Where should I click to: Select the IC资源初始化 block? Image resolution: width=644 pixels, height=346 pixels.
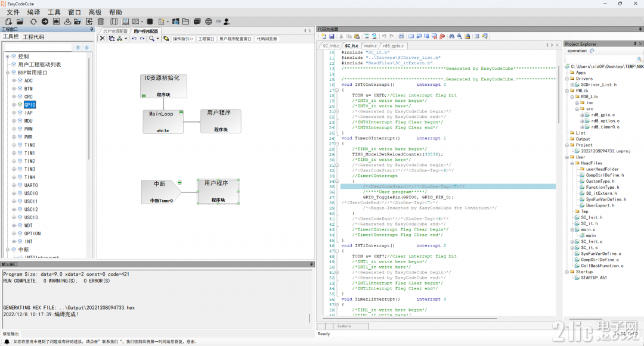(164, 86)
